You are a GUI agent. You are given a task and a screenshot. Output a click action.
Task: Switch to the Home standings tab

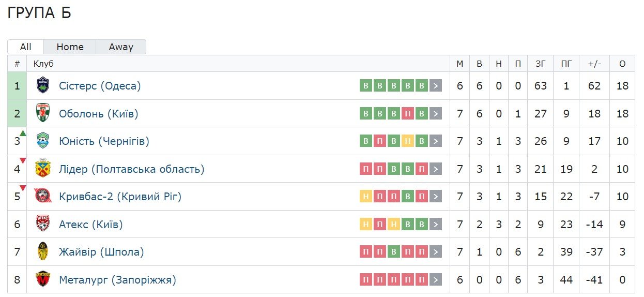click(70, 47)
